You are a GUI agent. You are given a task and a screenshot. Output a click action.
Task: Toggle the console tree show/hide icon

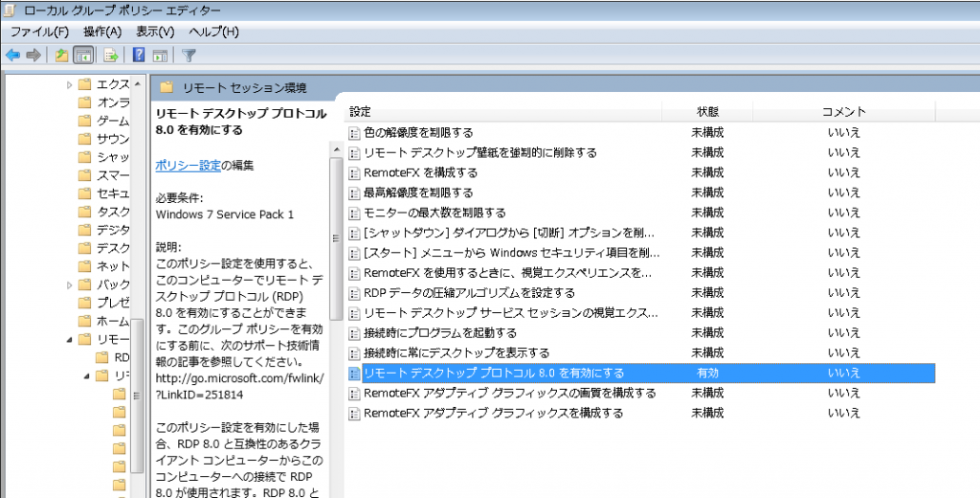[x=83, y=55]
